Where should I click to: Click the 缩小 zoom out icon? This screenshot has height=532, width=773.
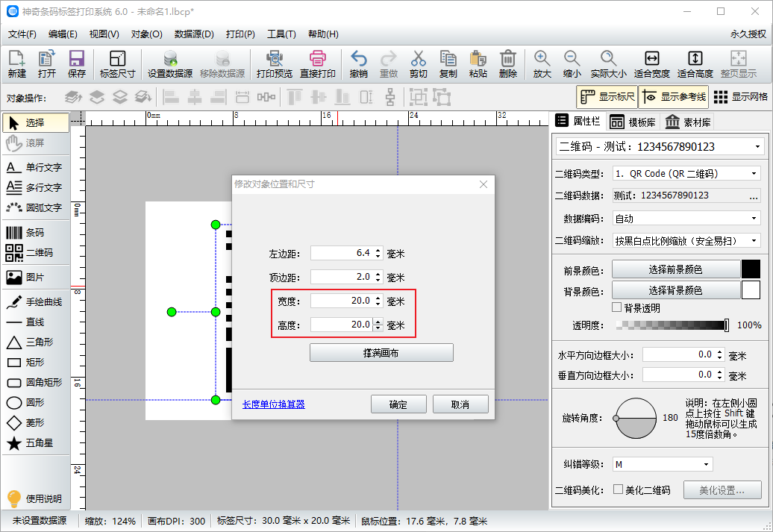point(572,64)
